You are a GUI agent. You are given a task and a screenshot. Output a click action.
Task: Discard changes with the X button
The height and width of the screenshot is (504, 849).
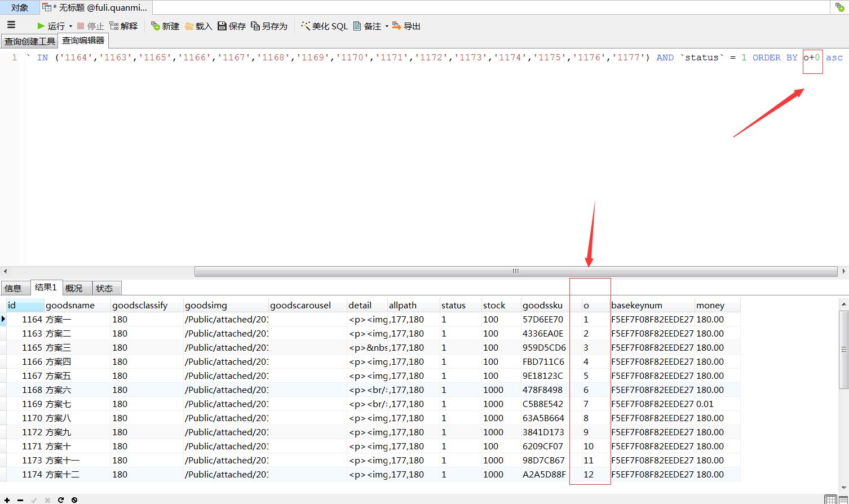[47, 499]
